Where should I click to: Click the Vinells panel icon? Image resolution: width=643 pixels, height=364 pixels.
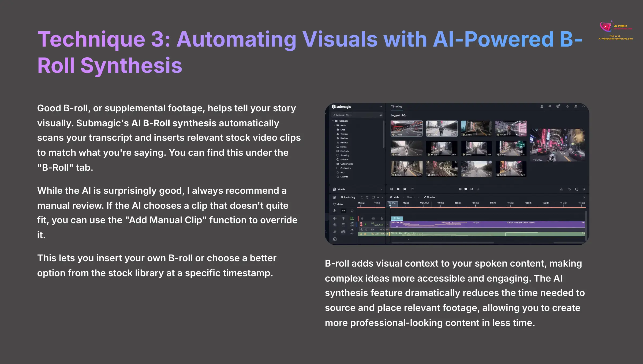[334, 189]
